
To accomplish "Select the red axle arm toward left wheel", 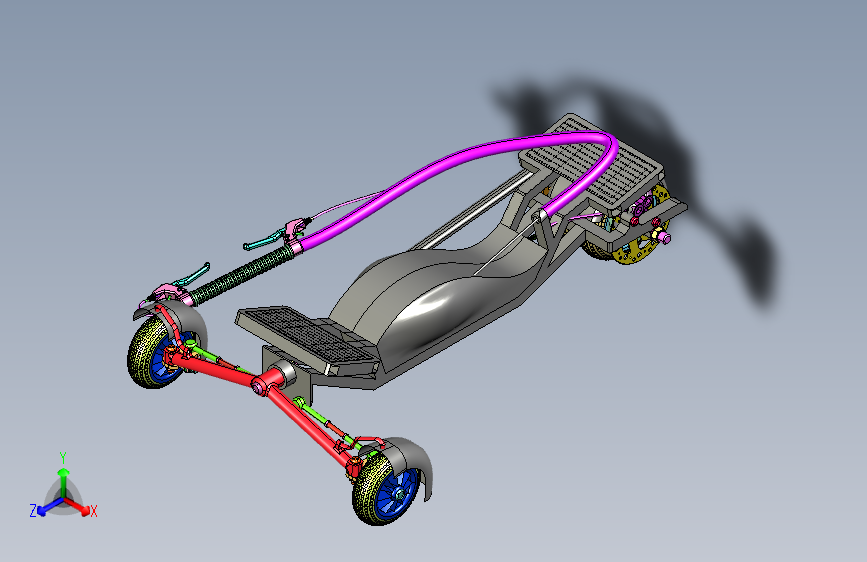I will click(216, 368).
